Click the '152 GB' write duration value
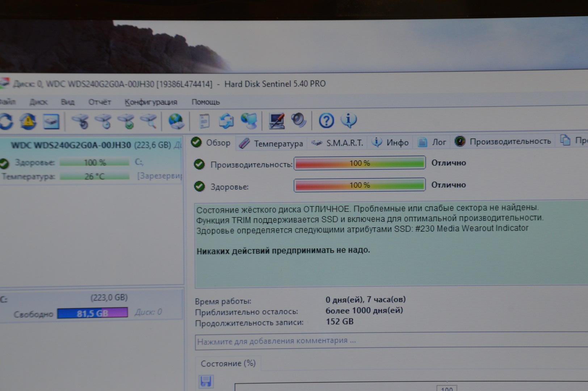588x391 pixels. [340, 321]
